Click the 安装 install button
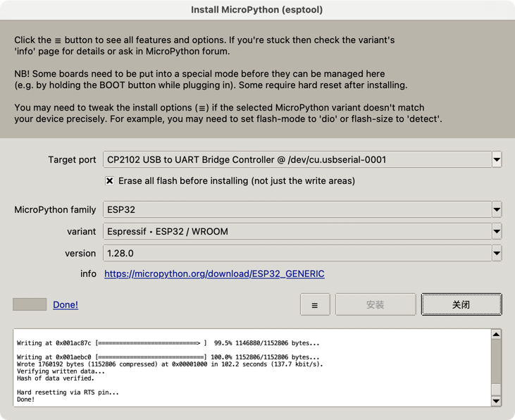This screenshot has height=420, width=515. (x=376, y=304)
